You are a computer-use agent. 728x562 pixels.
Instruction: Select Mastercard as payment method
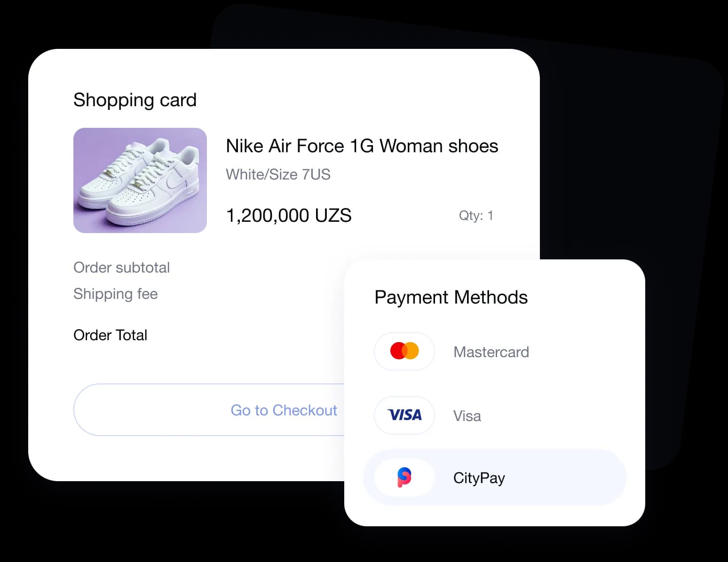point(495,351)
